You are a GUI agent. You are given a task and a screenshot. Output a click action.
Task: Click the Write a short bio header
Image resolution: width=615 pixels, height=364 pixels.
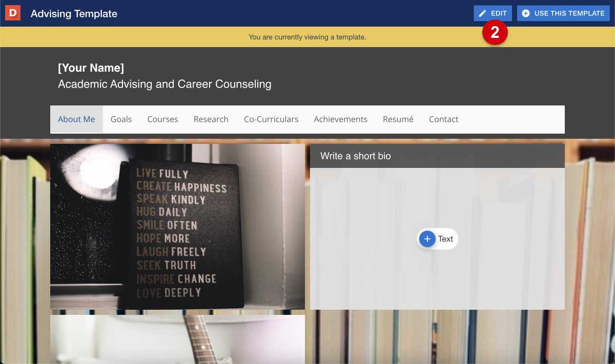pos(437,156)
